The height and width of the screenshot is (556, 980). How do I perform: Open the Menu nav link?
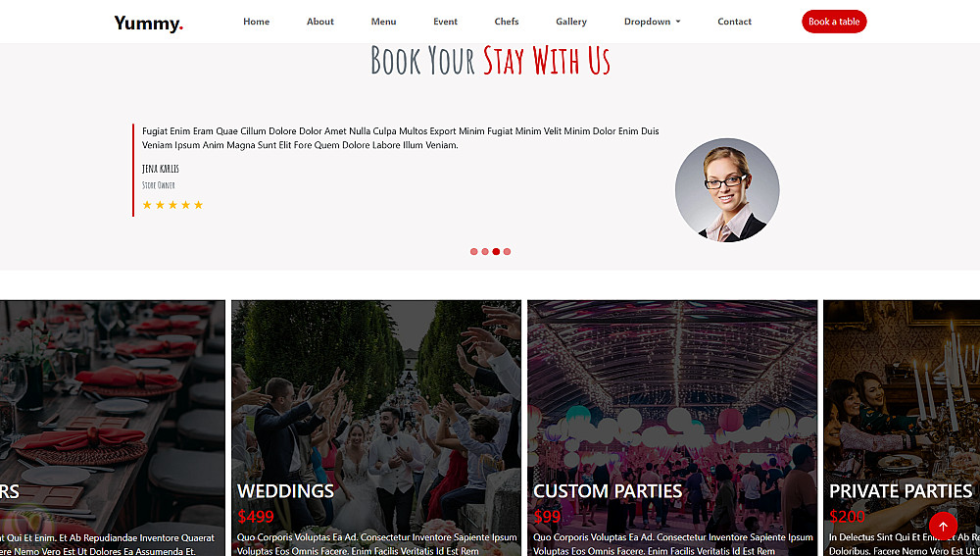click(384, 22)
